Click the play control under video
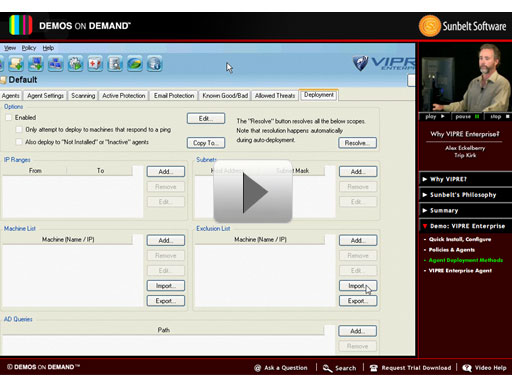 435,116
